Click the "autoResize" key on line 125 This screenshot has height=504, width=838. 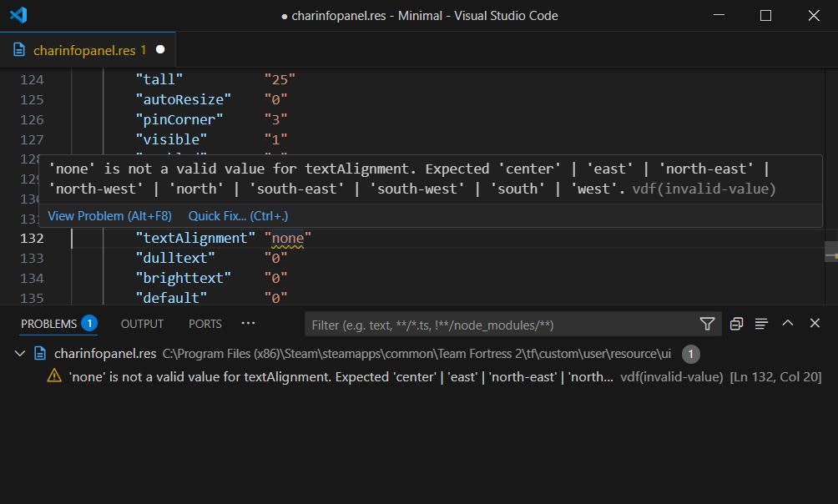[183, 99]
